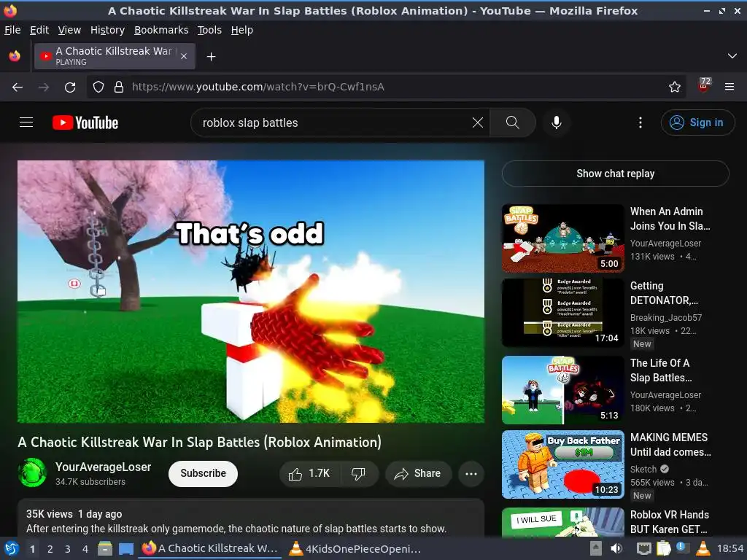Open the Bookmarks menu
This screenshot has width=747, height=560.
[161, 30]
